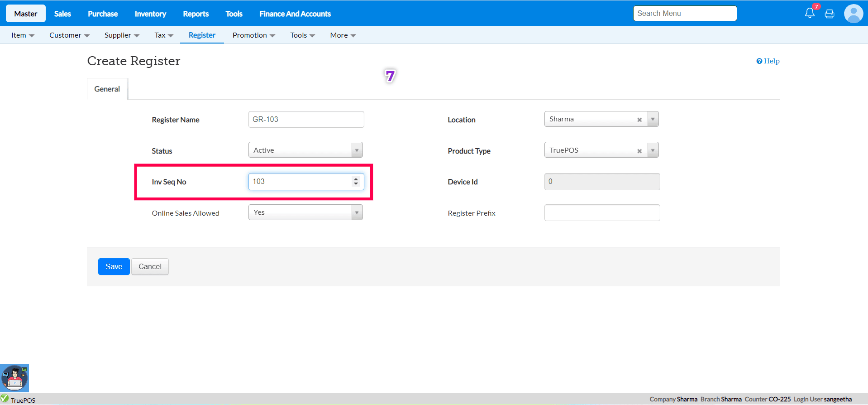Expand the Status dropdown
The image size is (868, 405).
[357, 150]
